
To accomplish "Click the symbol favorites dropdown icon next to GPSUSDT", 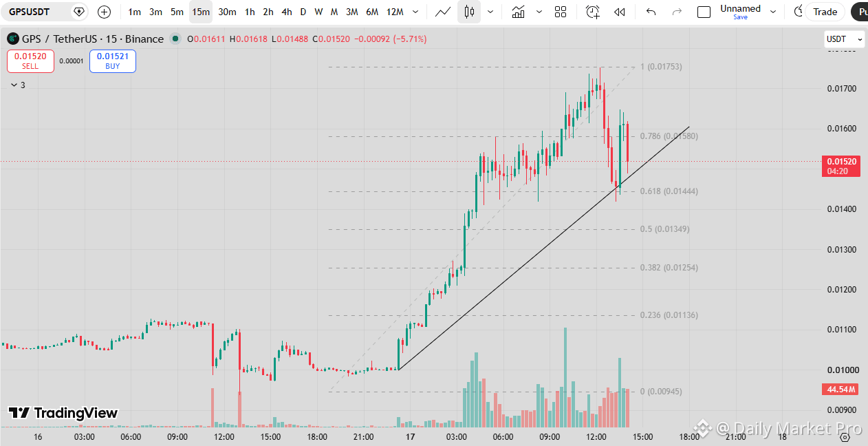I will tap(79, 12).
